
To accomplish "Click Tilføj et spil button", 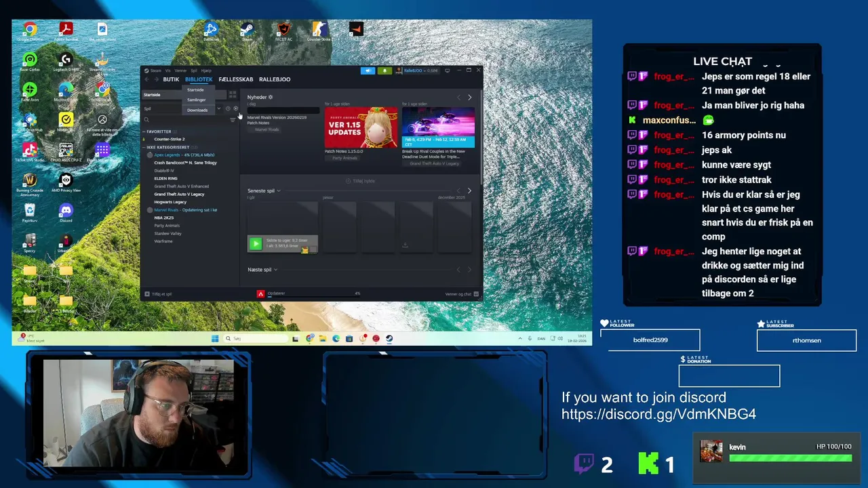I will tap(158, 294).
